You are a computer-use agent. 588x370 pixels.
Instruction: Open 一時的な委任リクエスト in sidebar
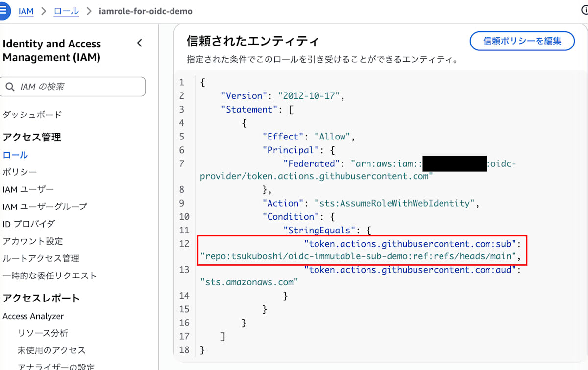[x=49, y=276]
